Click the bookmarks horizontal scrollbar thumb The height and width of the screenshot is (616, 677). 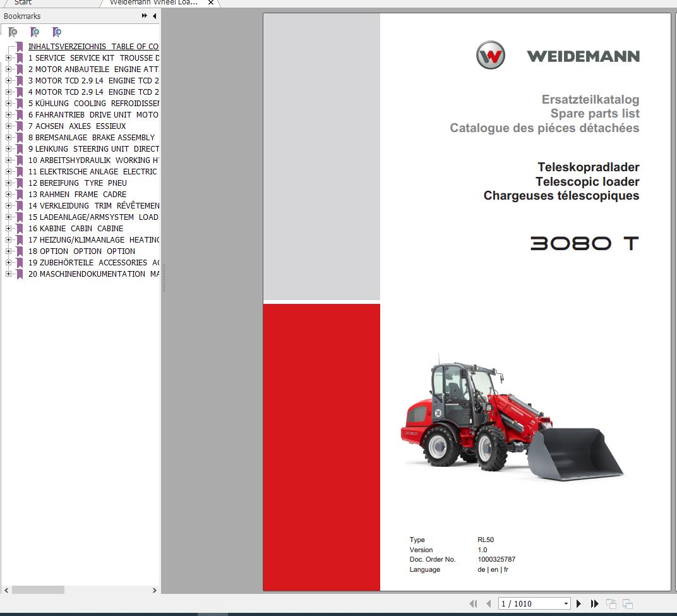pos(38,590)
